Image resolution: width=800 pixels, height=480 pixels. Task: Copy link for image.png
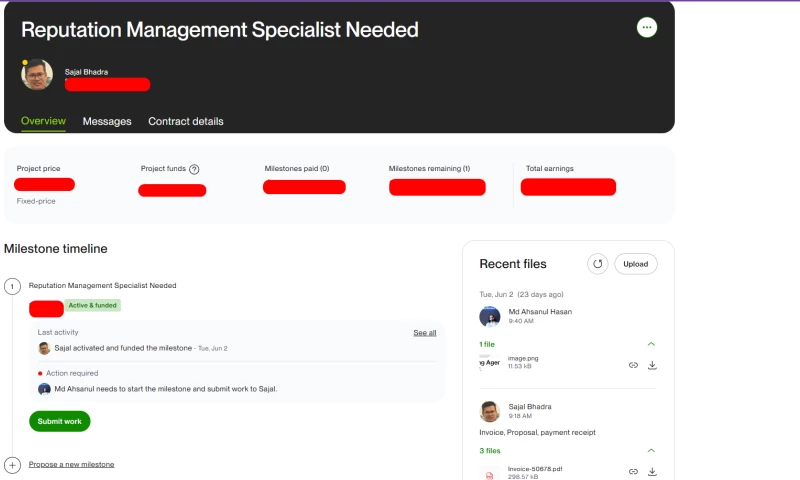tap(633, 365)
